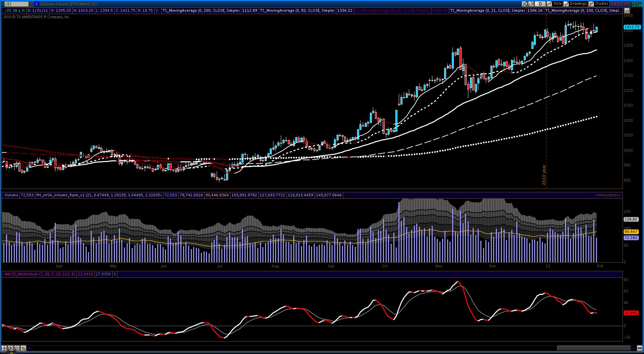Screen dimensions: 644x354
Task: Click the gear icon left of the symbol field
Action: tap(2, 4)
